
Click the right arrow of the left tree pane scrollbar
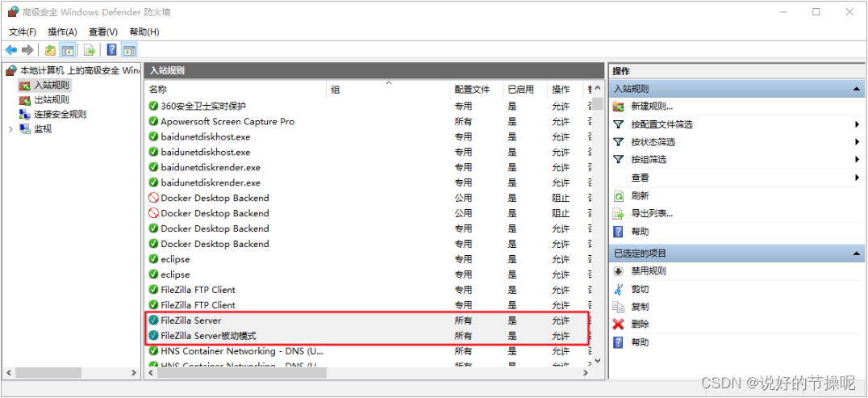pyautogui.click(x=133, y=373)
